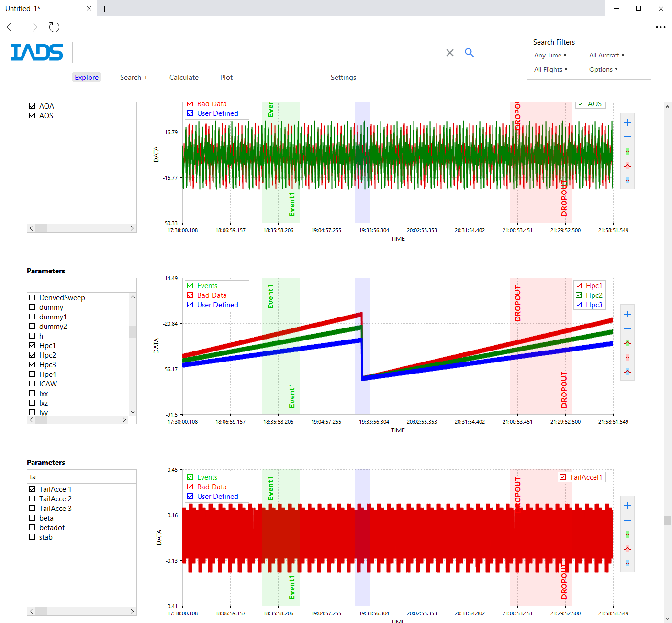Viewport: 672px width, 623px height.
Task: Add red bad-data marker on Hpc plot
Action: coord(627,357)
